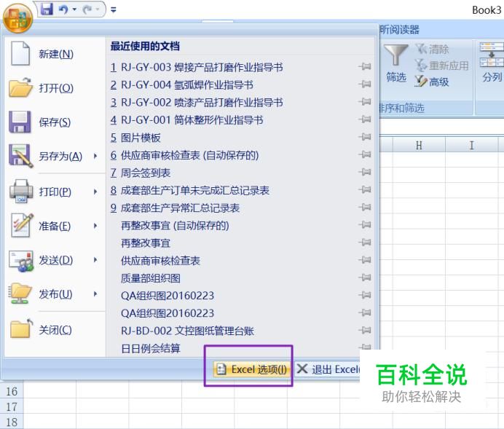504x429 pixels.
Task: Expand the 发布 submenu arrow
Action: [x=95, y=294]
